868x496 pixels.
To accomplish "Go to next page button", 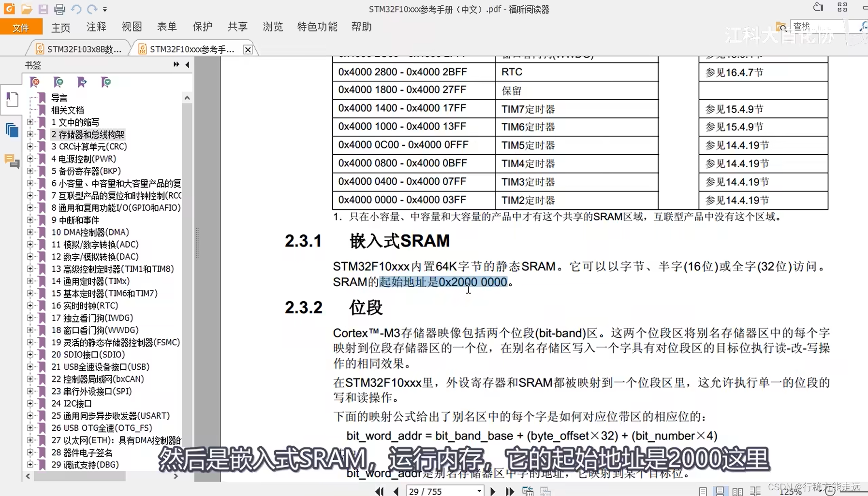I will (x=493, y=491).
